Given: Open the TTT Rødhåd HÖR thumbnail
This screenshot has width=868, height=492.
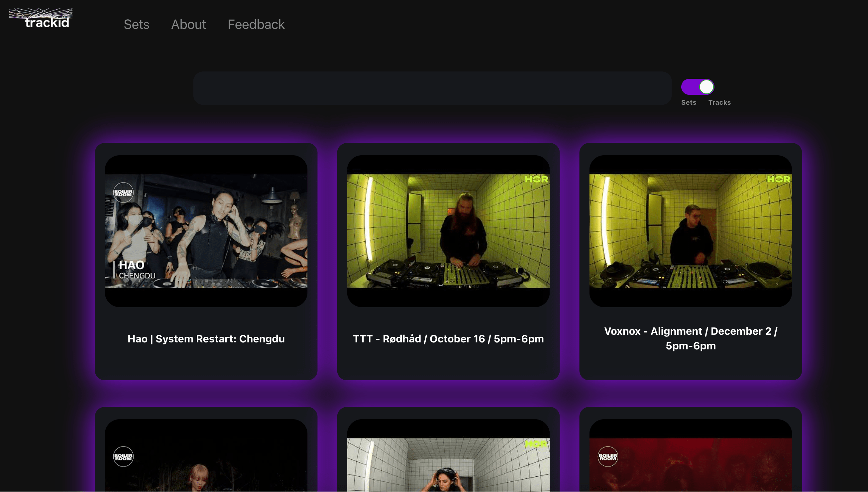Looking at the screenshot, I should point(448,231).
